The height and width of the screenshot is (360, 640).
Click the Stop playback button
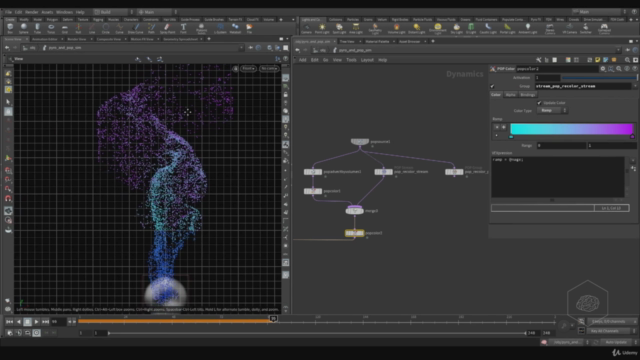27,322
